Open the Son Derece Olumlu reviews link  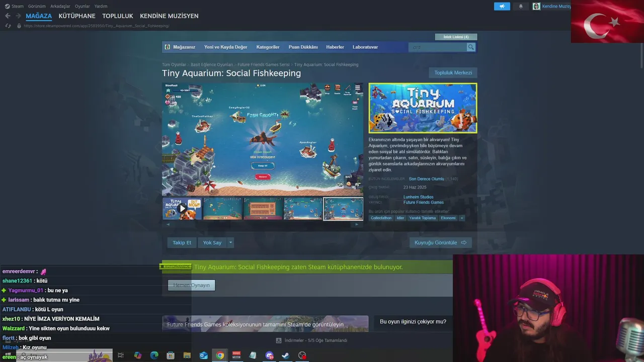426,179
